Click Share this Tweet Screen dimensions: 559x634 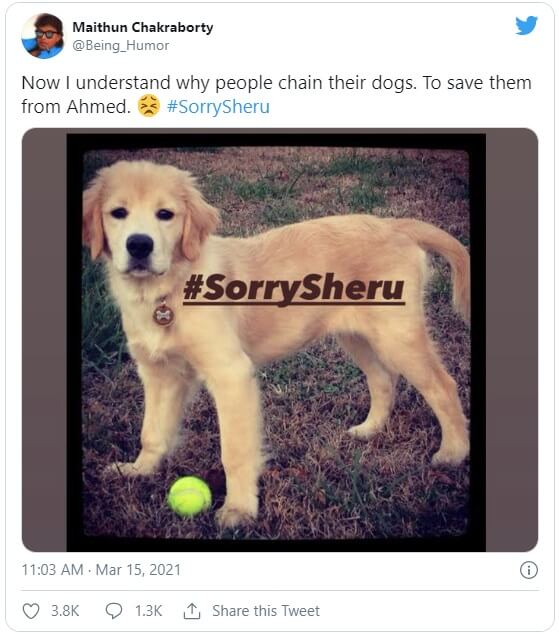coord(266,611)
